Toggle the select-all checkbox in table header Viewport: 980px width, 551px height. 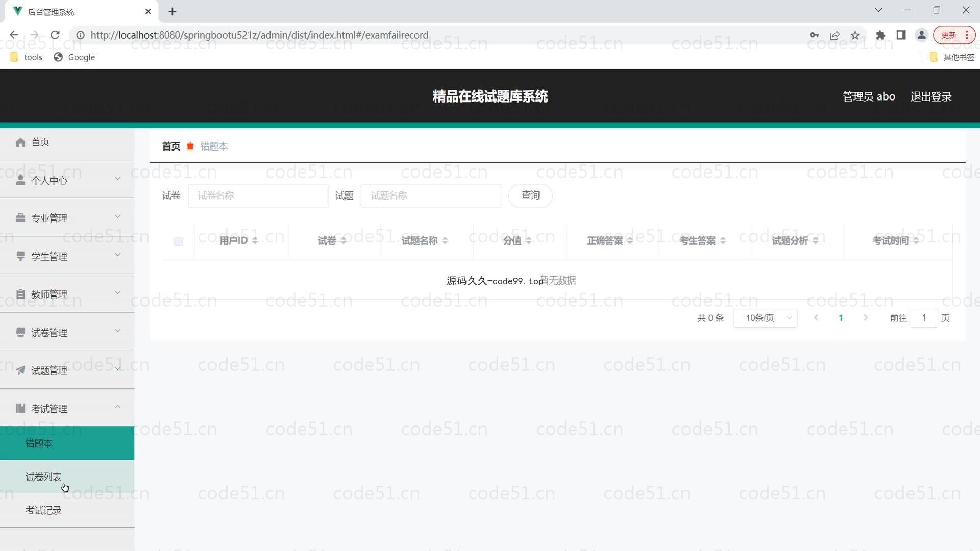178,241
